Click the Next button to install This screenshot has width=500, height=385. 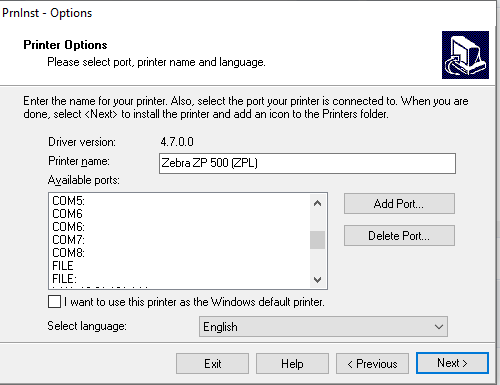click(452, 363)
